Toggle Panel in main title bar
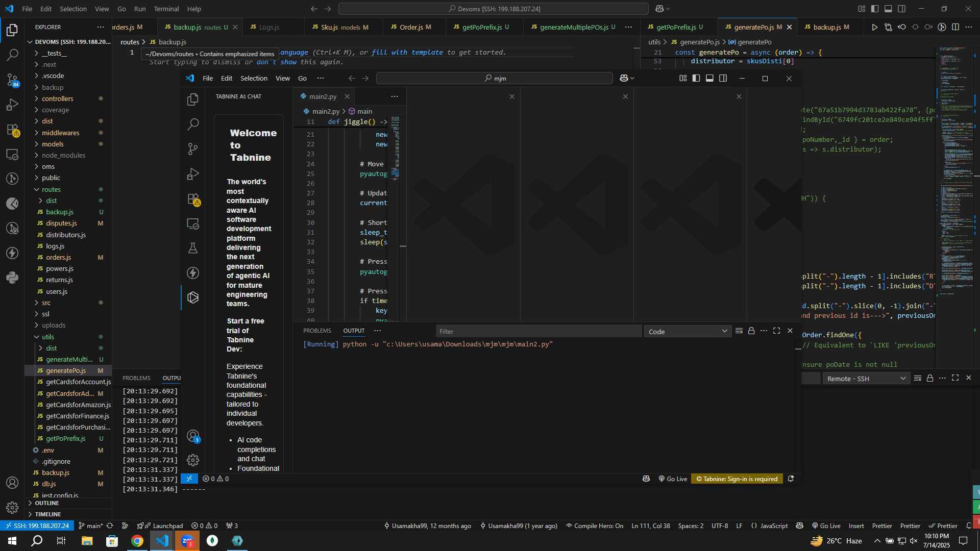The height and width of the screenshot is (551, 980). click(888, 9)
